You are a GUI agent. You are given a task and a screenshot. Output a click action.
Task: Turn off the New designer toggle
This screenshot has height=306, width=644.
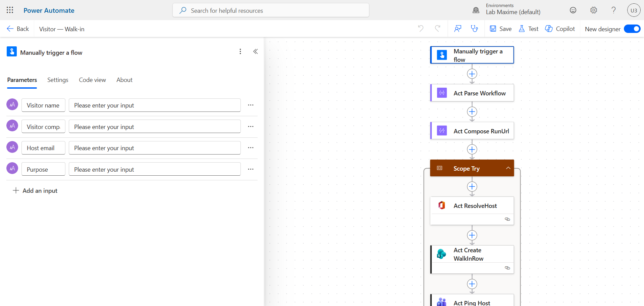click(x=632, y=29)
